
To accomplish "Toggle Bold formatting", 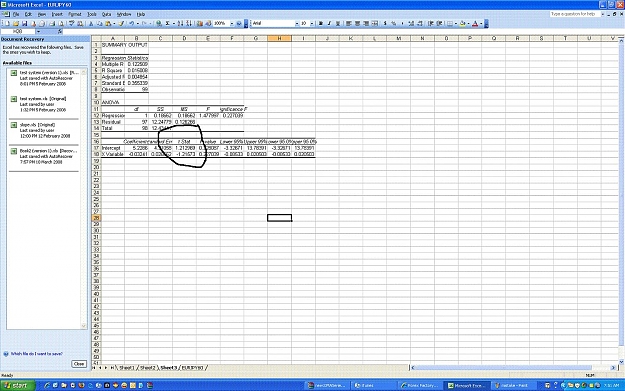I will (320, 24).
